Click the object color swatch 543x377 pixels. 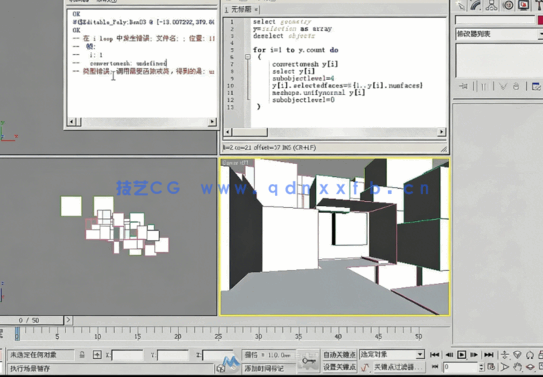coord(540,20)
